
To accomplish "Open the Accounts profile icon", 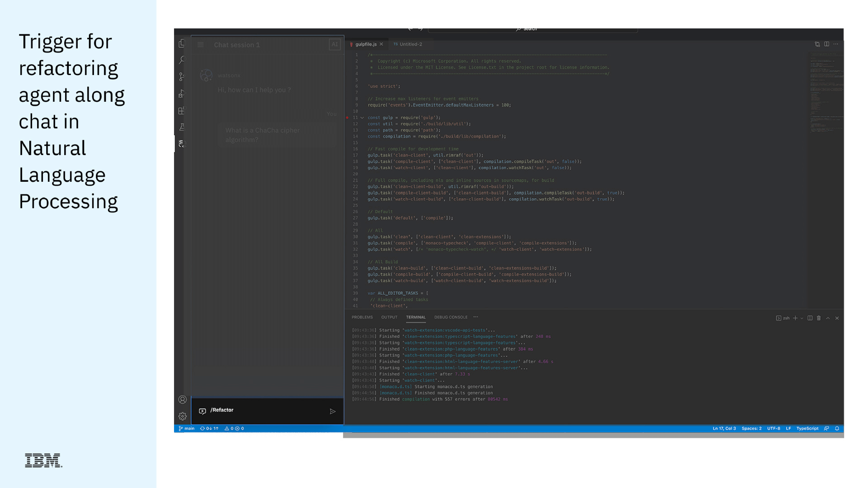I will [182, 400].
